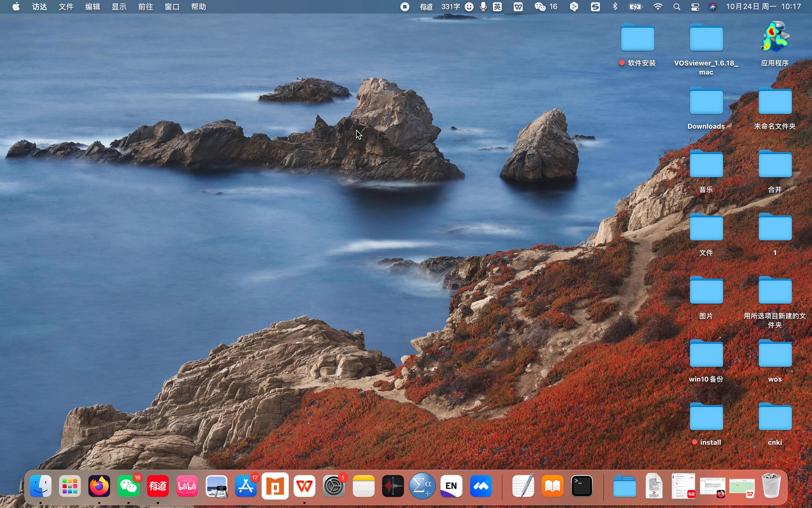Open Control Center toggles in menu bar
Screen dimensions: 812x508
tap(695, 7)
